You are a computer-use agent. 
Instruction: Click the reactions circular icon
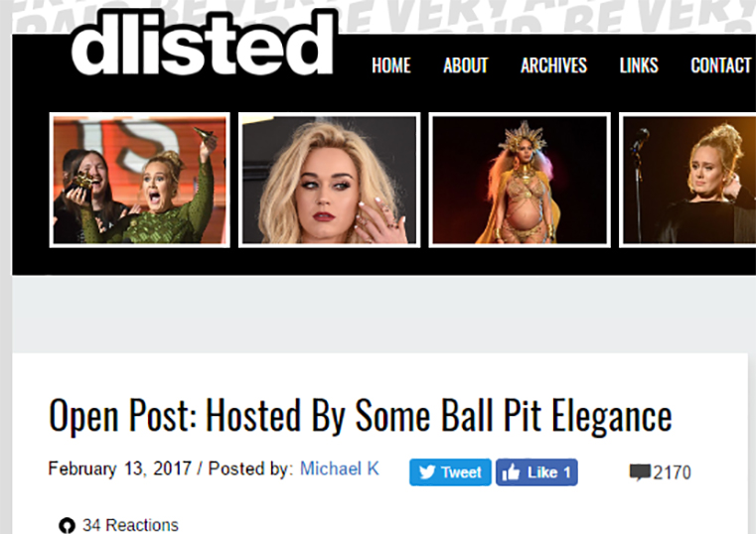(x=67, y=525)
